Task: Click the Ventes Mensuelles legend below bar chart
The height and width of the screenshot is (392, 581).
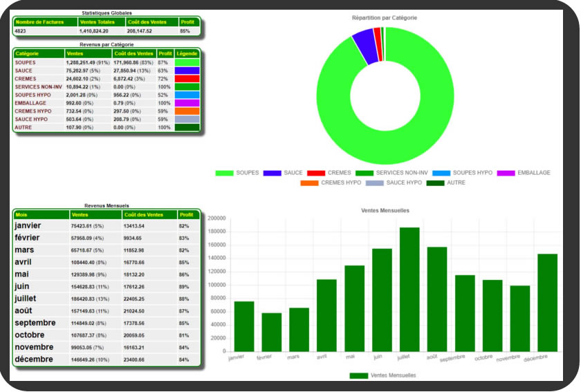Action: (x=382, y=375)
